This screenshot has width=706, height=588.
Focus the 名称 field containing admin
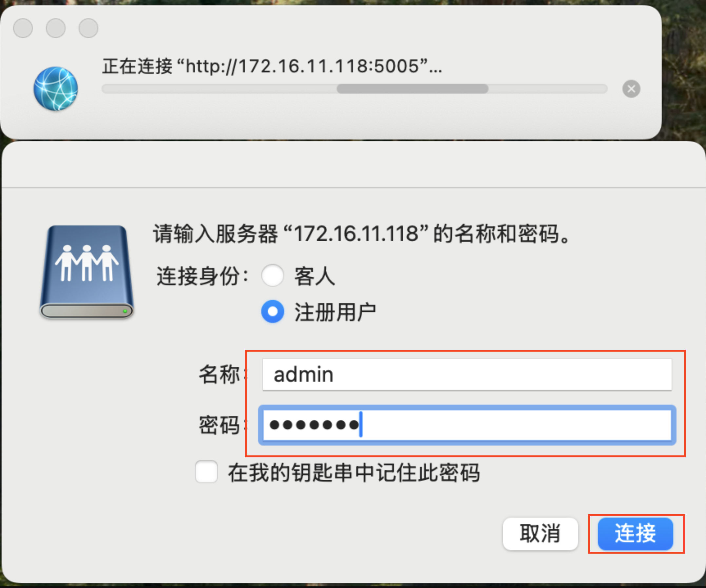467,374
